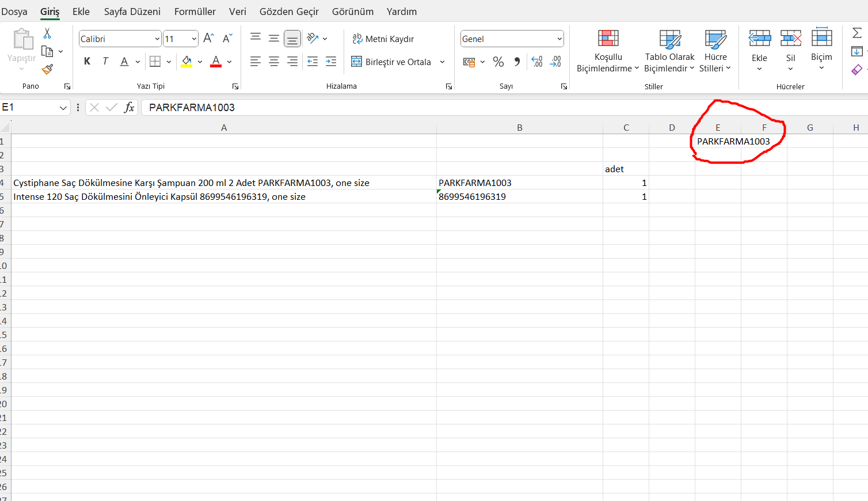Toggle italic formatting with the T button
Image resolution: width=868 pixels, height=501 pixels.
tap(105, 61)
